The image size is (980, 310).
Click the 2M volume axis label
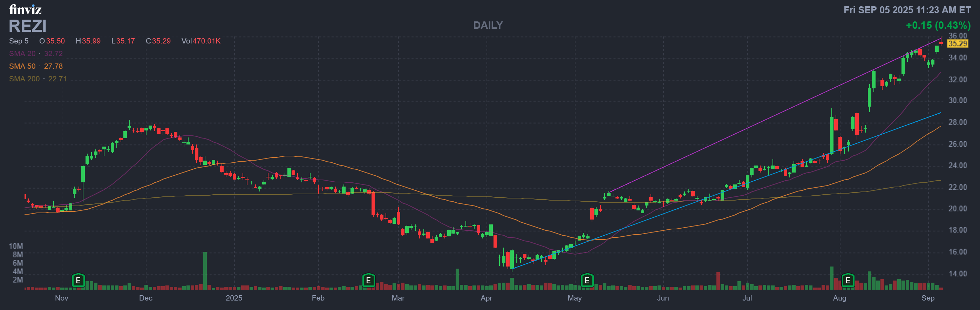pyautogui.click(x=18, y=280)
